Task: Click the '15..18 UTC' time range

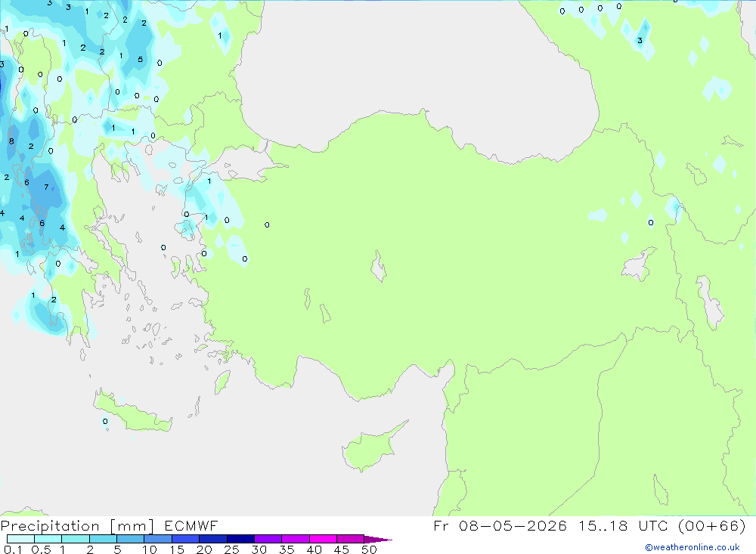Action: coord(624,525)
